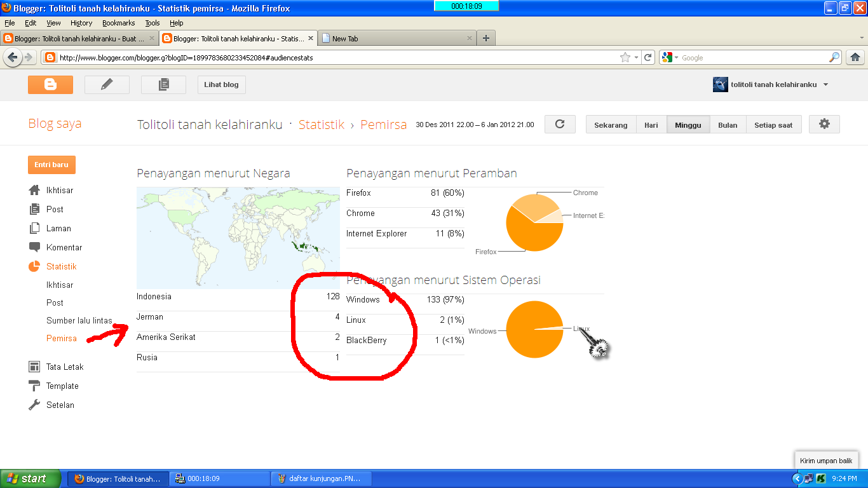Open Post under Statistik submenu
The width and height of the screenshot is (868, 488).
(55, 302)
